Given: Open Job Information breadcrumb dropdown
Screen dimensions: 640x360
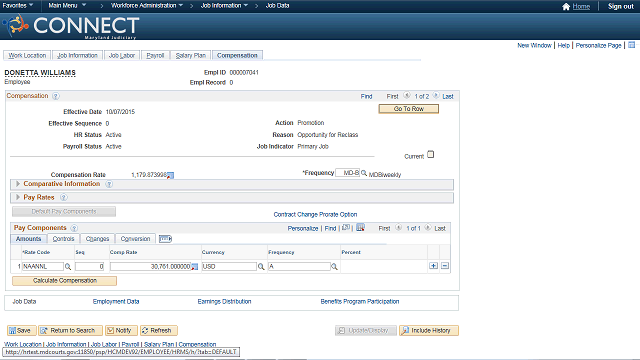Looking at the screenshot, I should pyautogui.click(x=224, y=5).
